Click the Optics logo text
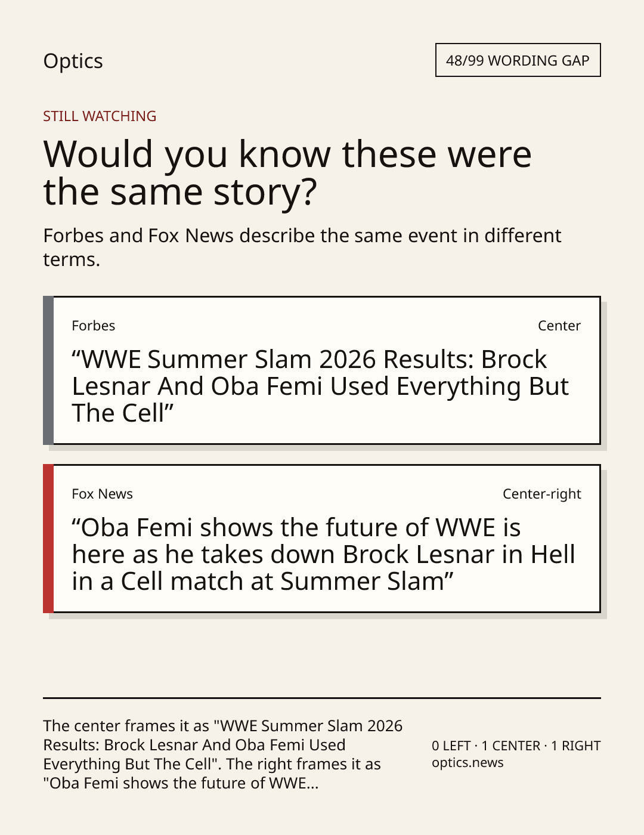Screen dimensions: 644x835 [x=73, y=61]
